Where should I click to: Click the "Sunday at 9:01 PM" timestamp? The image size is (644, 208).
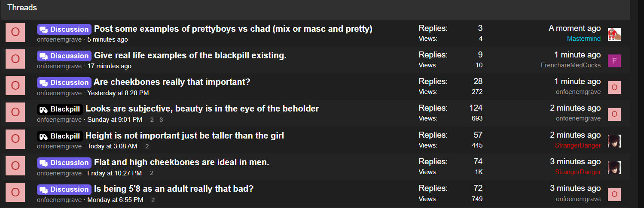pyautogui.click(x=115, y=120)
